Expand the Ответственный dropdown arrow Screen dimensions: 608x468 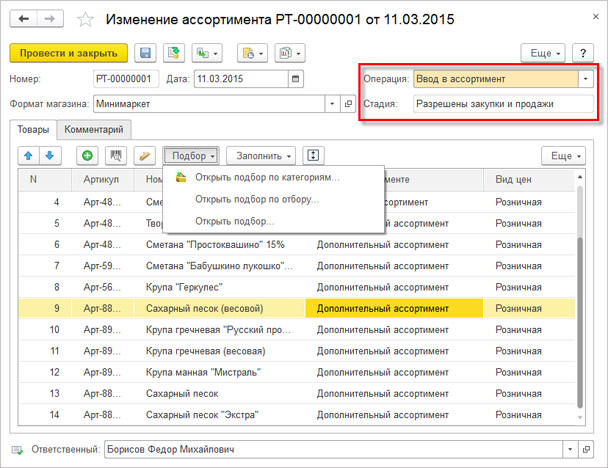coord(570,449)
